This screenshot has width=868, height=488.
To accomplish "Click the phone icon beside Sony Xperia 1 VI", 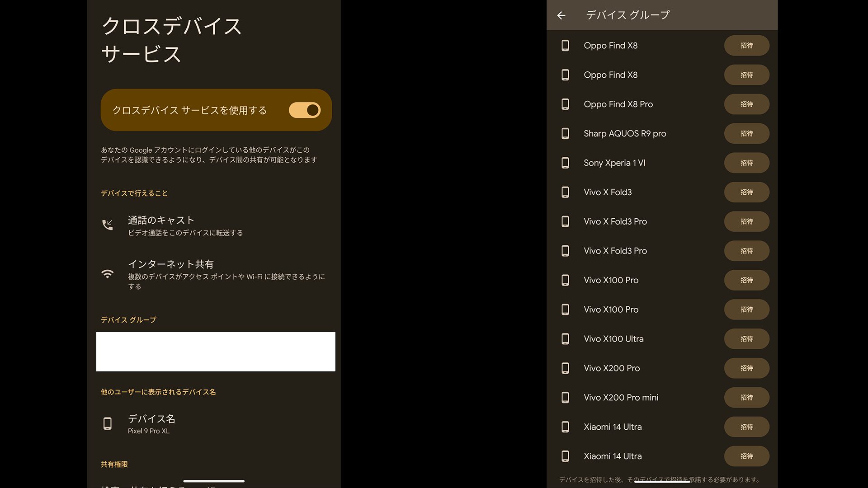I will pos(565,163).
